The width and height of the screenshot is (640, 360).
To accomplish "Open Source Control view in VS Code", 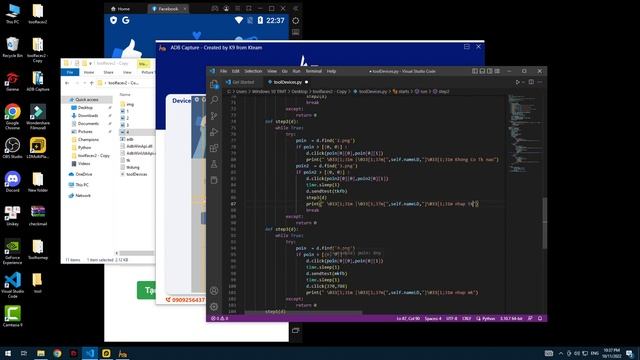I will (x=214, y=116).
